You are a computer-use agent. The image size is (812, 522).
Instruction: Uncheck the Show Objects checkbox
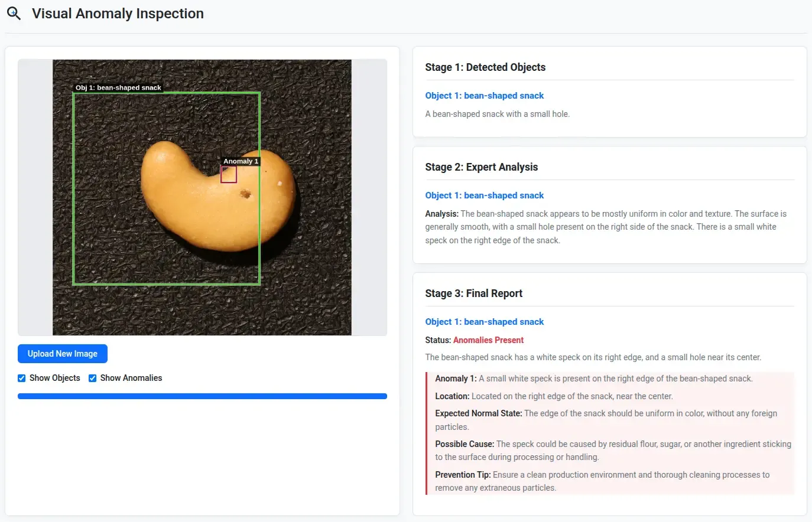pos(22,378)
